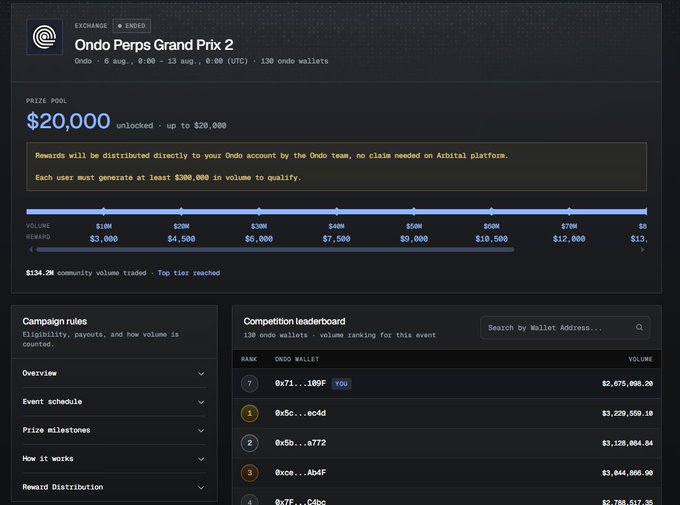Select wallet 0x5b...a772

pos(300,443)
